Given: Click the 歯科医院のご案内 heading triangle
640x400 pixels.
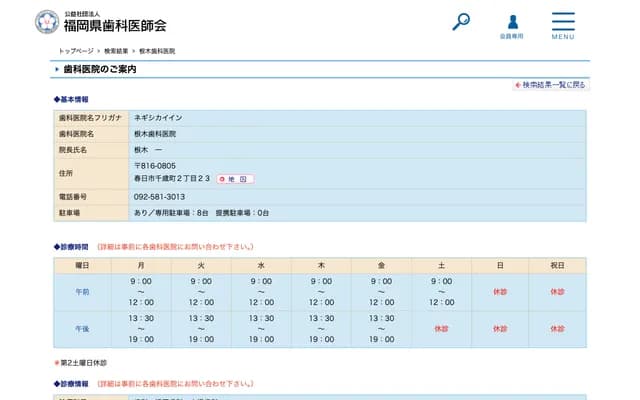Looking at the screenshot, I should click(x=57, y=70).
